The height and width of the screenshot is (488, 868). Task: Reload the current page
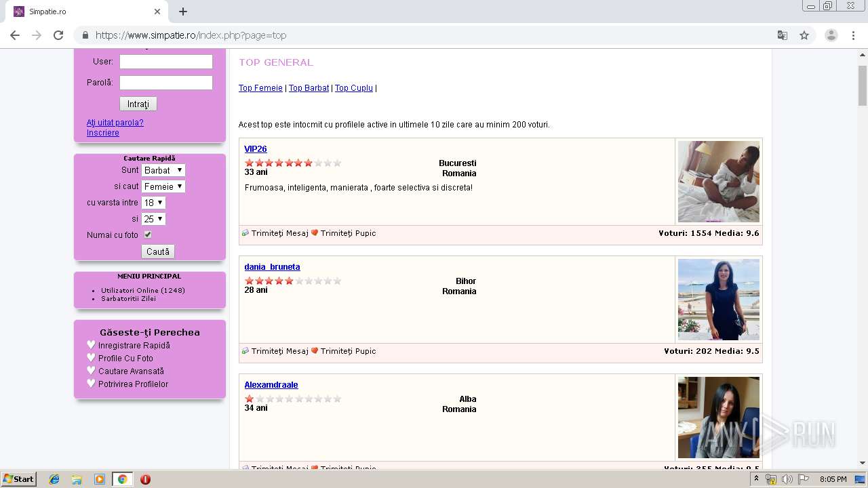click(x=58, y=35)
